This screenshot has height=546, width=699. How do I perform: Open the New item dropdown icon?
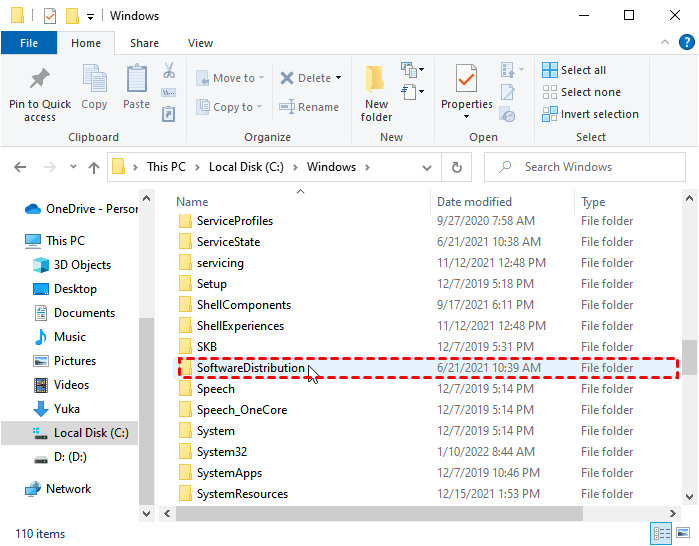412,70
